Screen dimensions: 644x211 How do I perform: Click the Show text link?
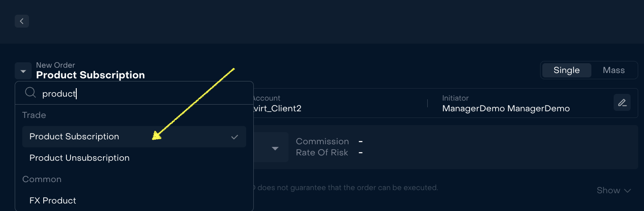608,191
